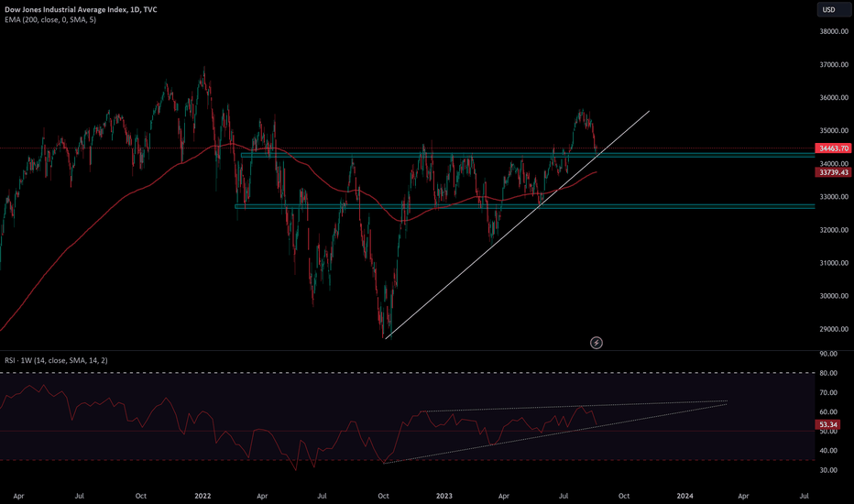Click the 38000.00 price axis label

click(x=834, y=31)
